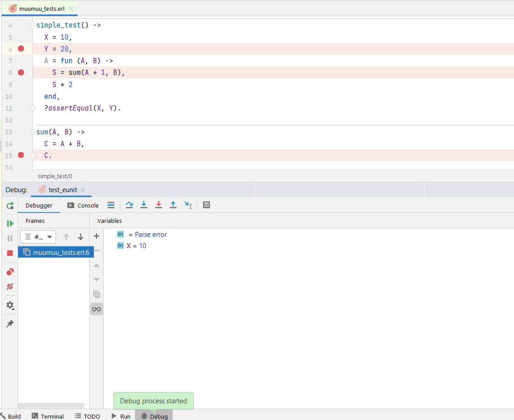The height and width of the screenshot is (420, 514).
Task: Remove the breakpoint on line 8
Action: coord(21,72)
